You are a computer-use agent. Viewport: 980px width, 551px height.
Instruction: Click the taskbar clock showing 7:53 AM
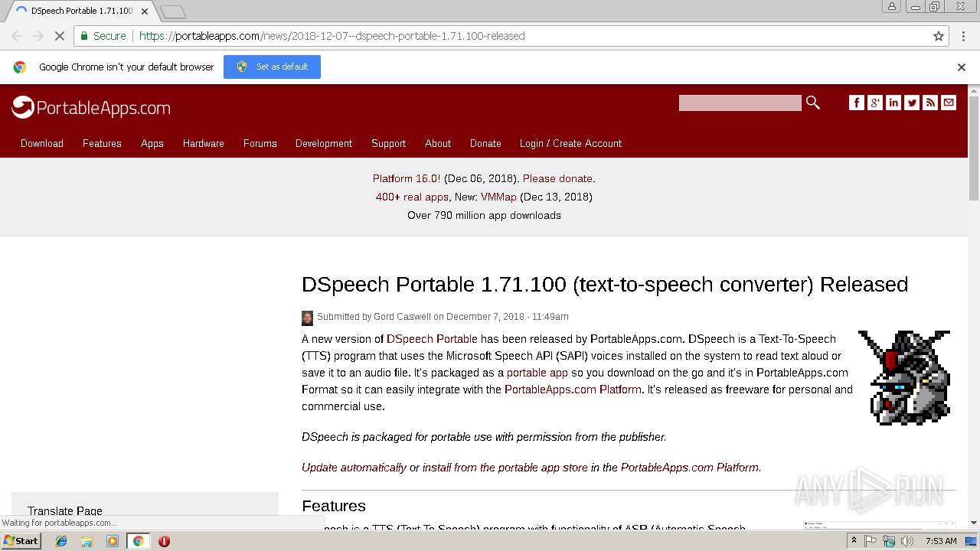pos(941,541)
